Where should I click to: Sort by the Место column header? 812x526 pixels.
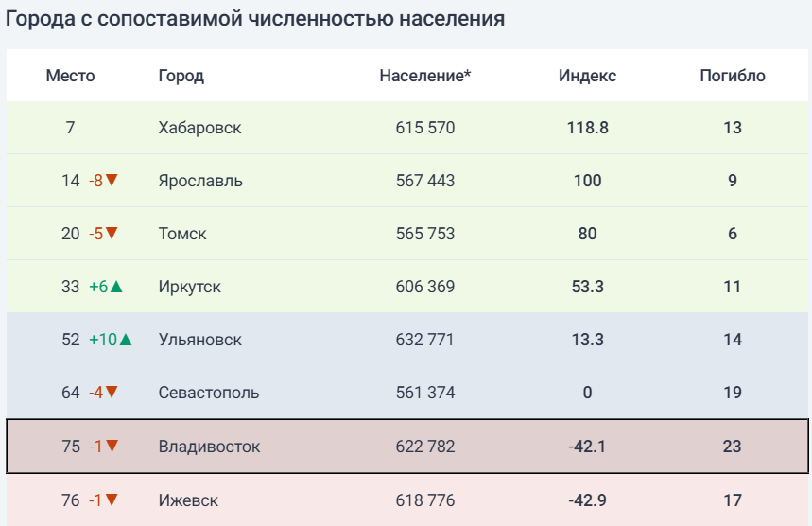[71, 76]
